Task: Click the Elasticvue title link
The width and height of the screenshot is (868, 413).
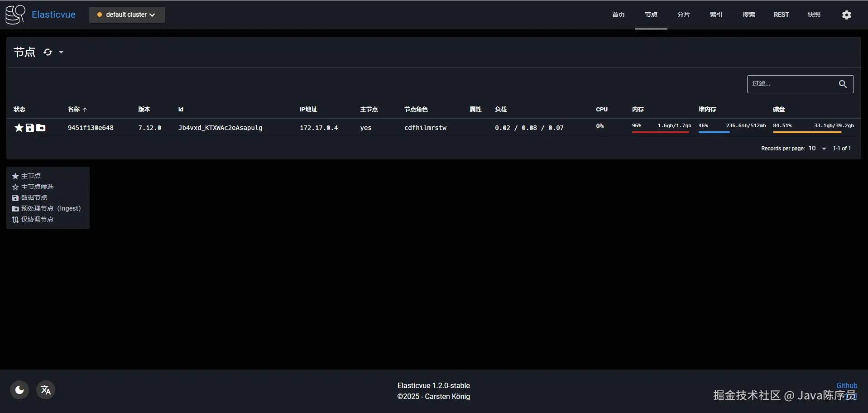Action: coord(53,14)
